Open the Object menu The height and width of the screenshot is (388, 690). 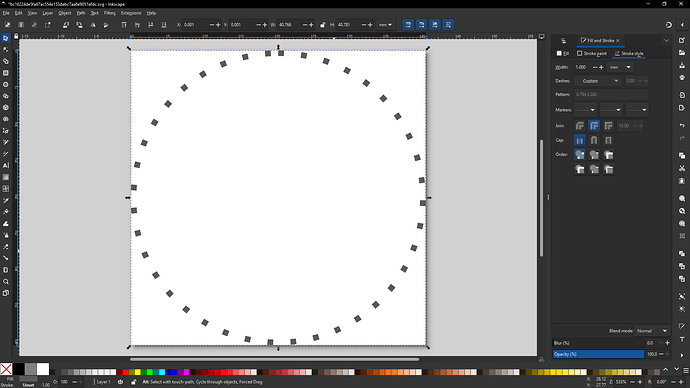[65, 13]
